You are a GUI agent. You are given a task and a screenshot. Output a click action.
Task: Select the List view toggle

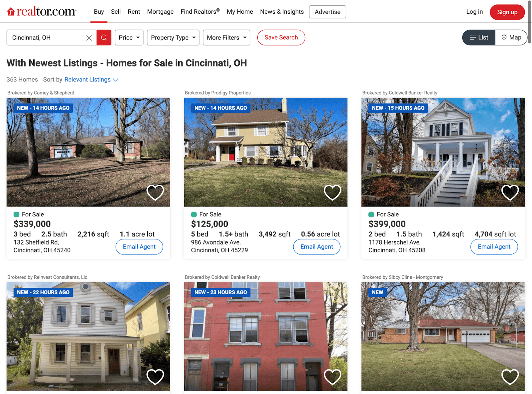479,38
